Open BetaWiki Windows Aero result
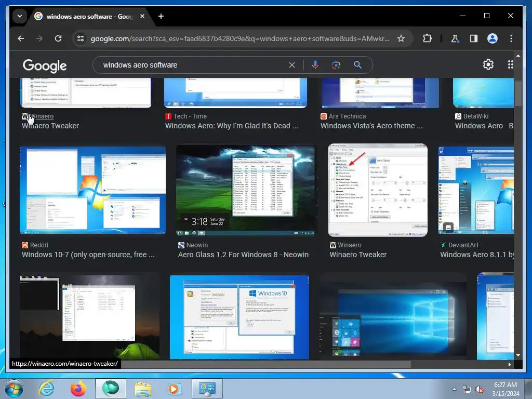The height and width of the screenshot is (399, 532). click(484, 126)
